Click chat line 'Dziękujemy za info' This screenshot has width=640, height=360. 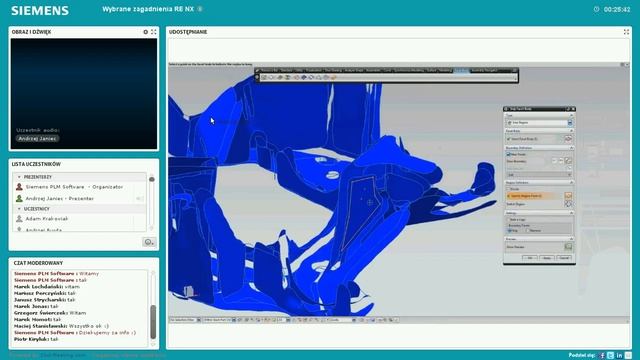75,332
